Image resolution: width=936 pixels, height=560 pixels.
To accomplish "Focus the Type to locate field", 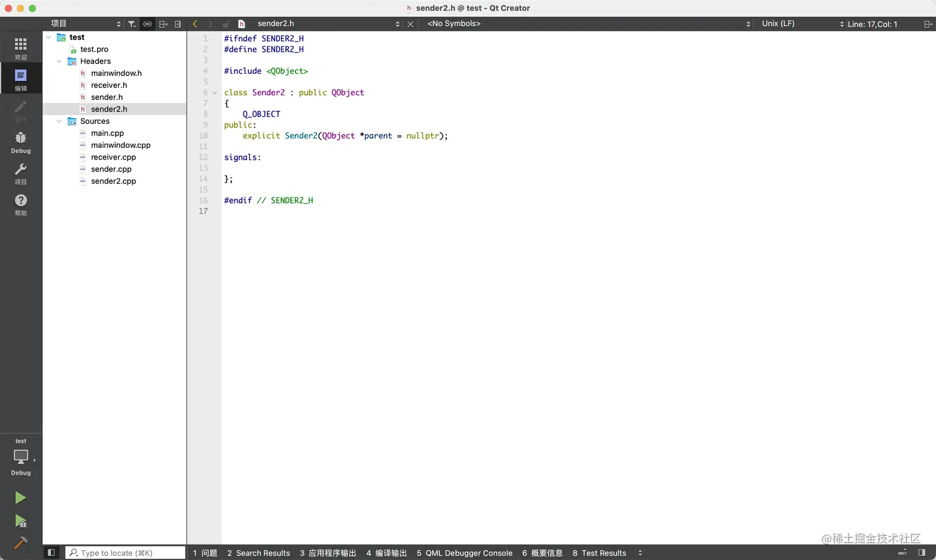I will [x=126, y=553].
